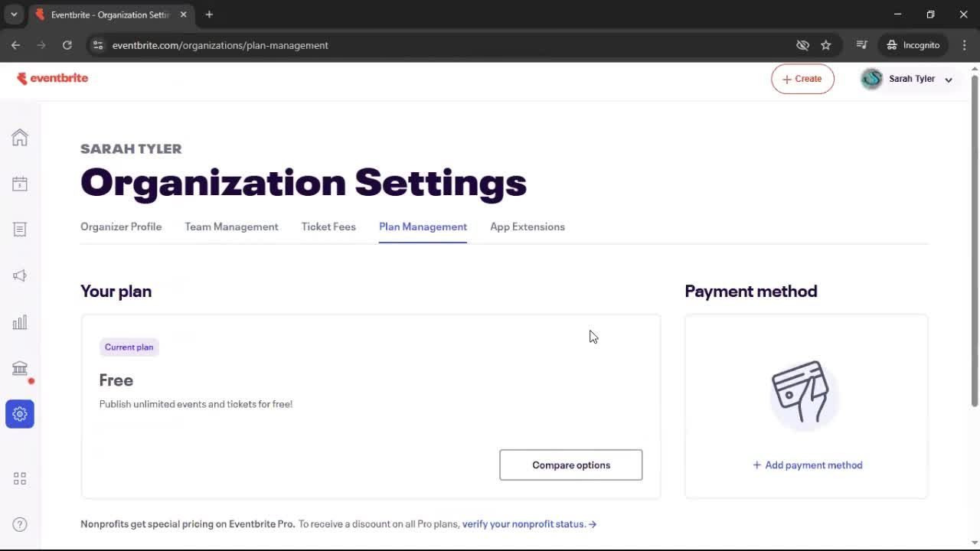The image size is (980, 551).
Task: Open the Apps grid sidebar icon
Action: (20, 478)
